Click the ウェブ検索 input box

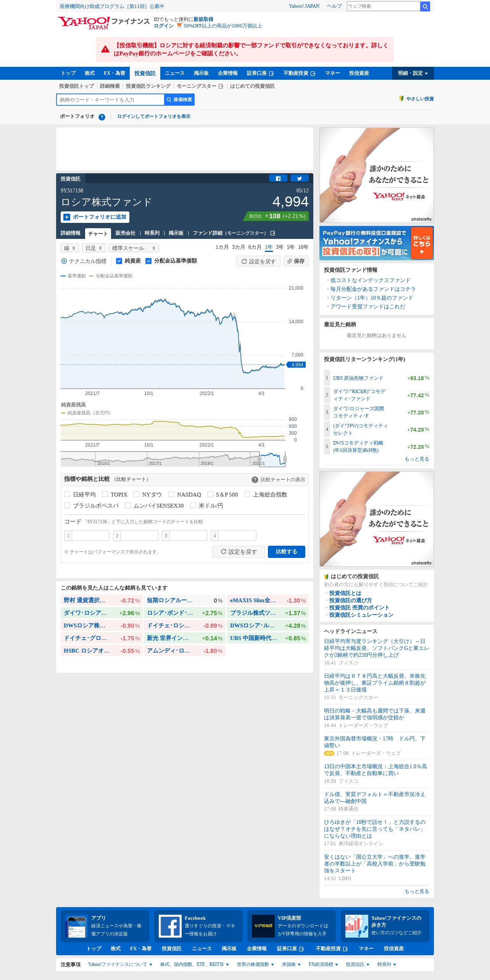[x=384, y=6]
